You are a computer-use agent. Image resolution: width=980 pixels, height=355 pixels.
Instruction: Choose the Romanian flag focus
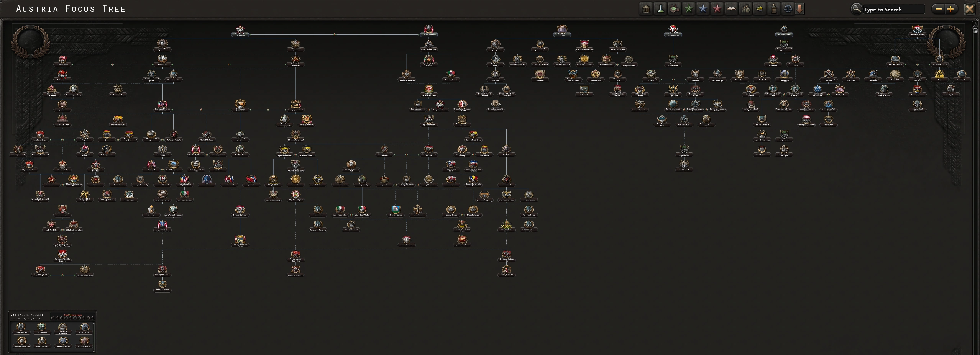[x=473, y=180]
